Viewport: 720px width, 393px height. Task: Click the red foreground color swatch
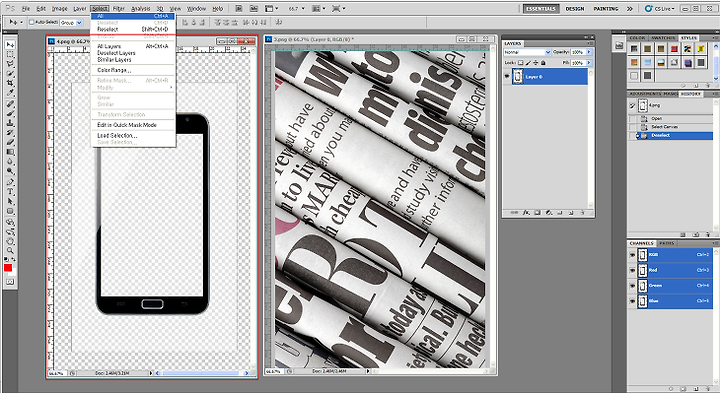point(8,268)
